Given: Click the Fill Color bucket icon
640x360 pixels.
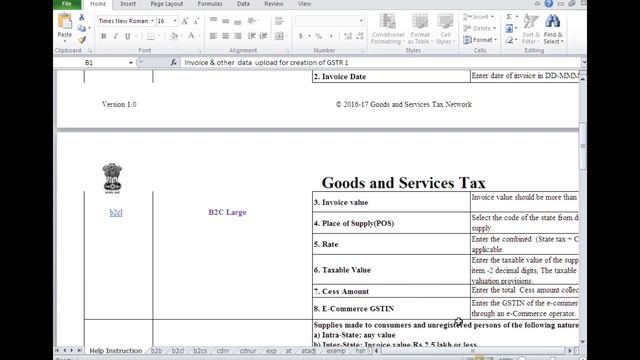Looking at the screenshot, I should [x=174, y=36].
